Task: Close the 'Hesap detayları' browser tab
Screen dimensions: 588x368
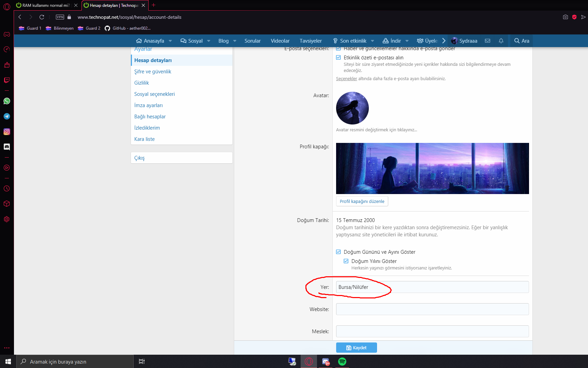Action: (x=144, y=5)
